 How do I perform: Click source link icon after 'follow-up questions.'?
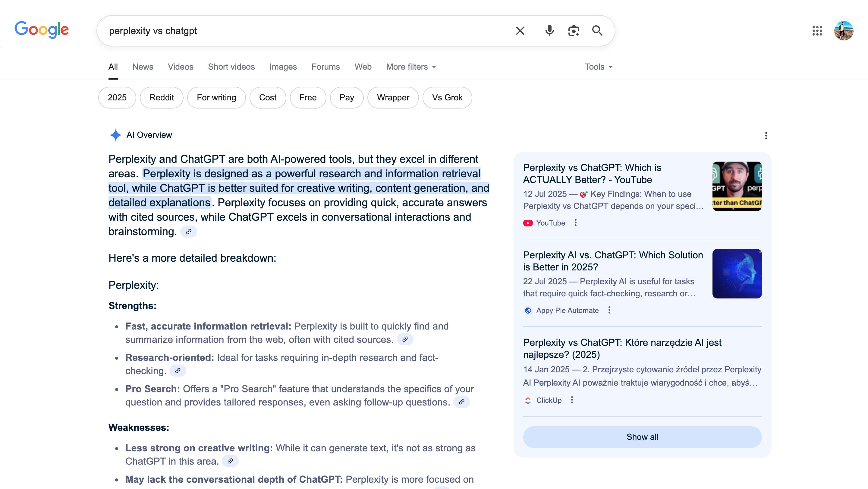(x=462, y=402)
